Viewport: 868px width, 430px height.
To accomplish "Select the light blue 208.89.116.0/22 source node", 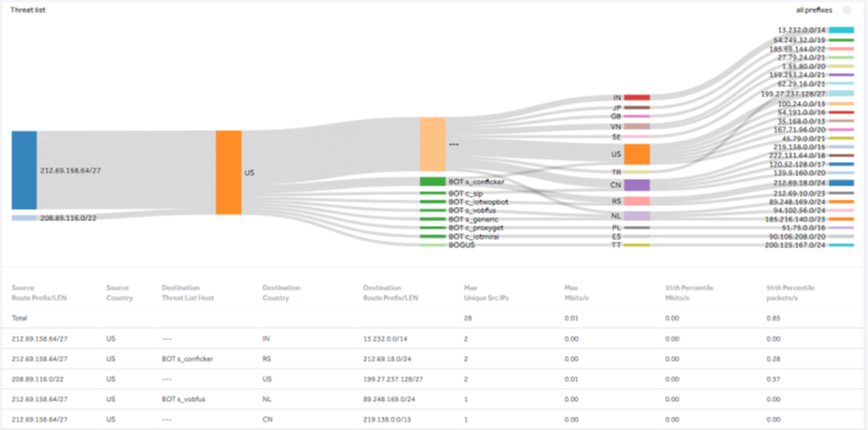I will click(x=23, y=217).
